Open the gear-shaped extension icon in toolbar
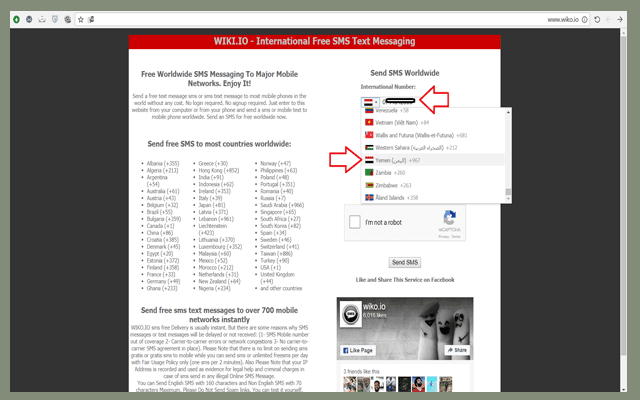Viewport: 640px width, 400px height. coord(68,19)
